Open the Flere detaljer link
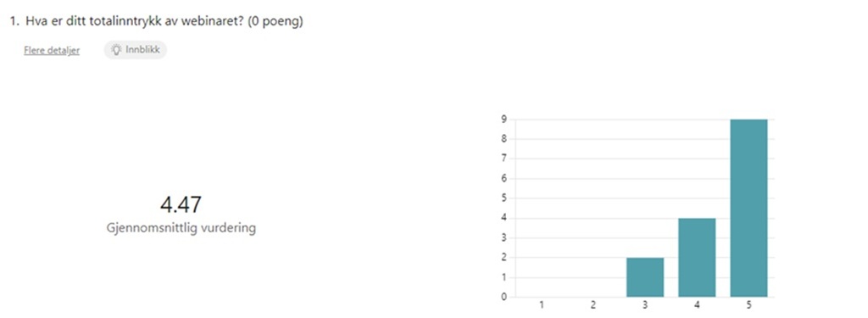The width and height of the screenshot is (868, 318). [x=52, y=50]
